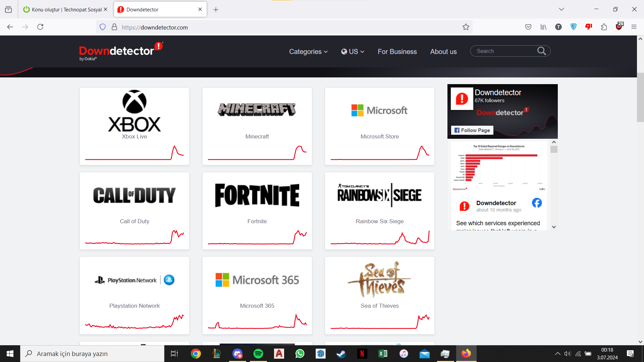The height and width of the screenshot is (362, 644).
Task: Click the search magnifier icon
Action: (541, 51)
